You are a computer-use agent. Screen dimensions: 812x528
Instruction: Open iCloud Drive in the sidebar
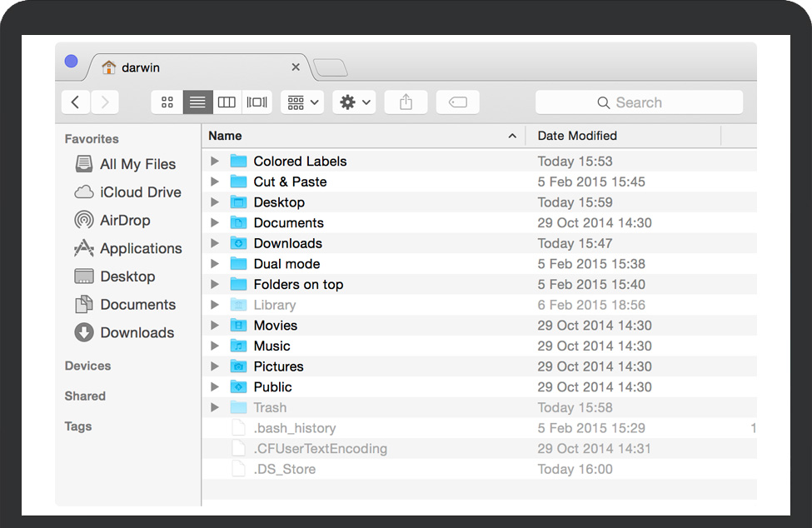click(139, 192)
